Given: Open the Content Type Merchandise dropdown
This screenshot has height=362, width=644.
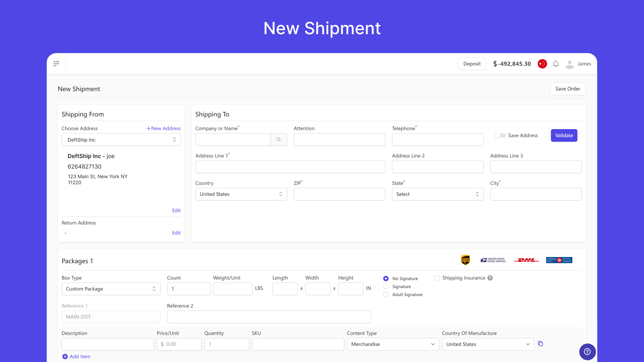Looking at the screenshot, I should [x=393, y=344].
